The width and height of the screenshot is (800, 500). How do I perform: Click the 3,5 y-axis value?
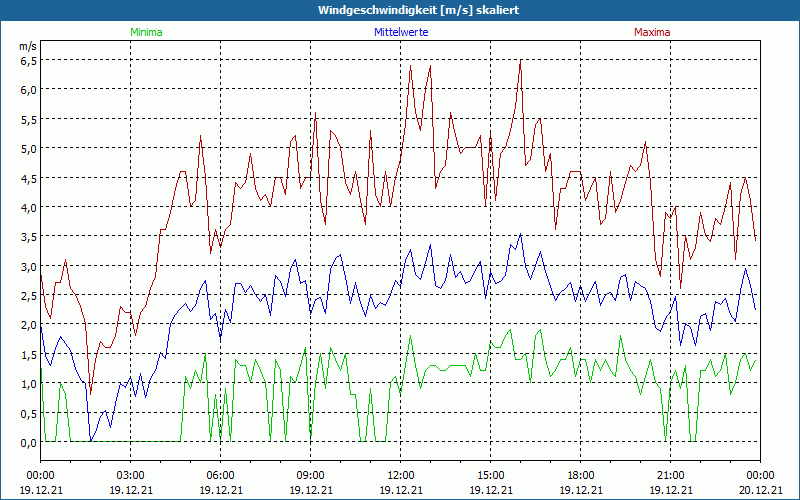pyautogui.click(x=29, y=237)
